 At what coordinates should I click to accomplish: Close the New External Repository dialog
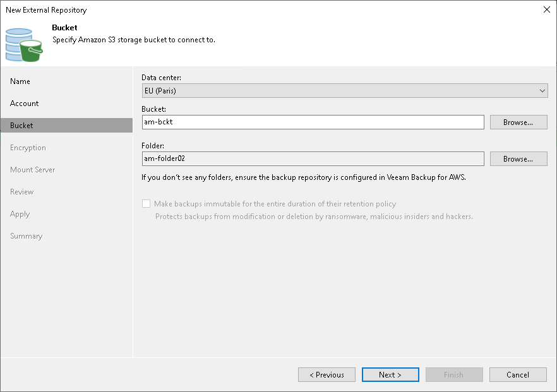pyautogui.click(x=547, y=9)
